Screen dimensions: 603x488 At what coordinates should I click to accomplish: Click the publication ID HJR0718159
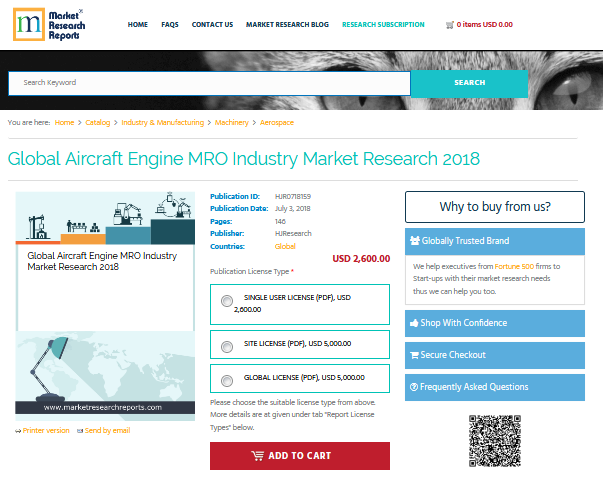pyautogui.click(x=293, y=197)
